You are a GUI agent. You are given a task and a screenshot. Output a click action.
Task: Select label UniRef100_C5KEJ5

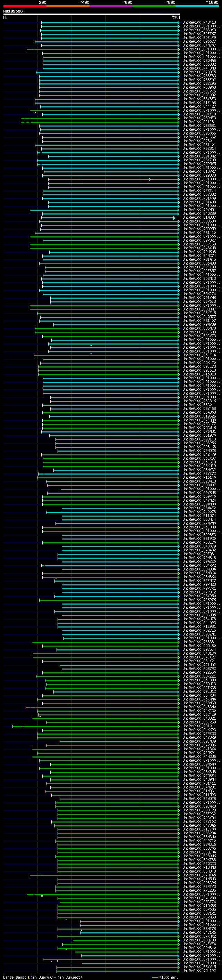(x=199, y=313)
